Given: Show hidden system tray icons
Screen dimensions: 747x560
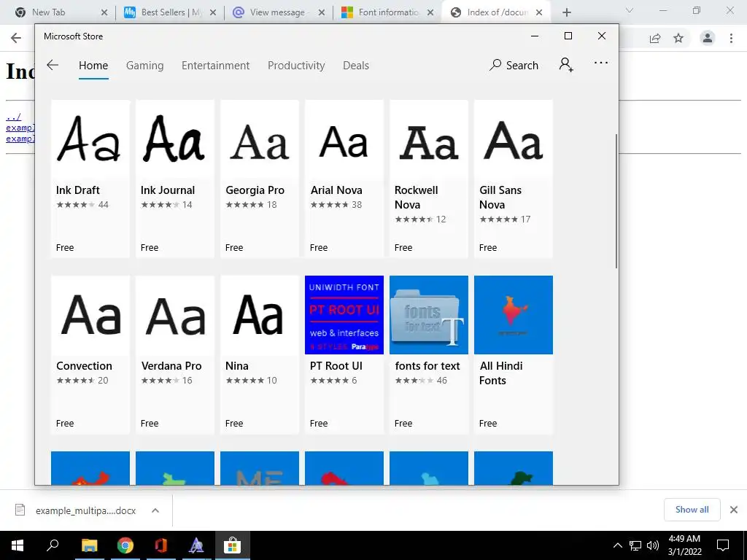Looking at the screenshot, I should [x=617, y=545].
